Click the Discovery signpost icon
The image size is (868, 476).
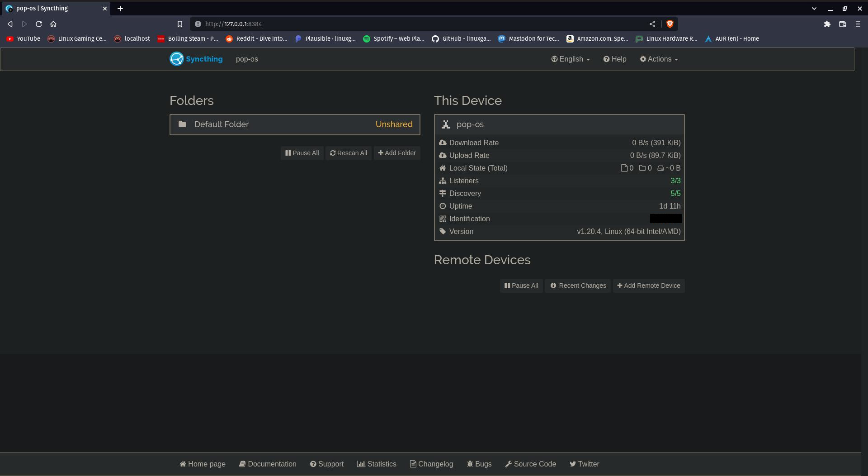[443, 193]
